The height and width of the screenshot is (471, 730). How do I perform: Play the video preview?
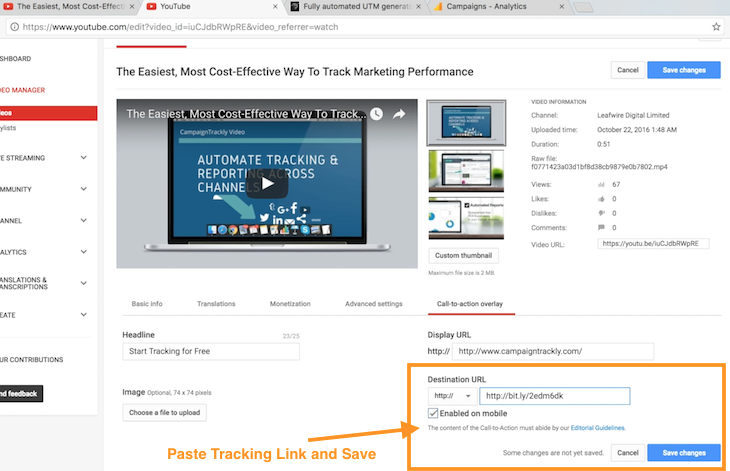(267, 183)
